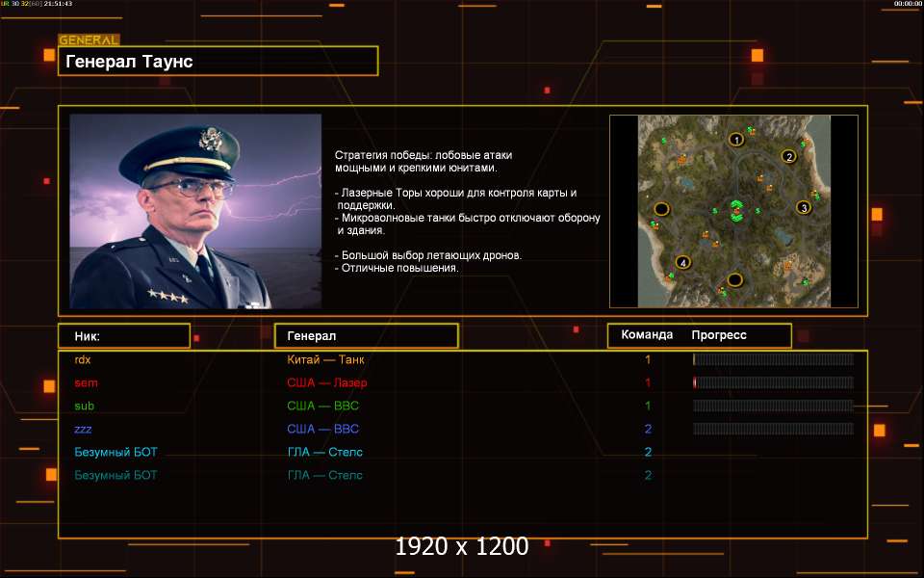Click 'Большой выбор летающих дронов' line
The width and height of the screenshot is (924, 578).
pos(428,255)
